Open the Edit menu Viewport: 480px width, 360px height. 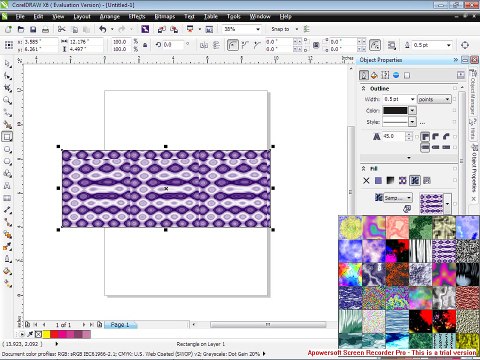point(38,16)
